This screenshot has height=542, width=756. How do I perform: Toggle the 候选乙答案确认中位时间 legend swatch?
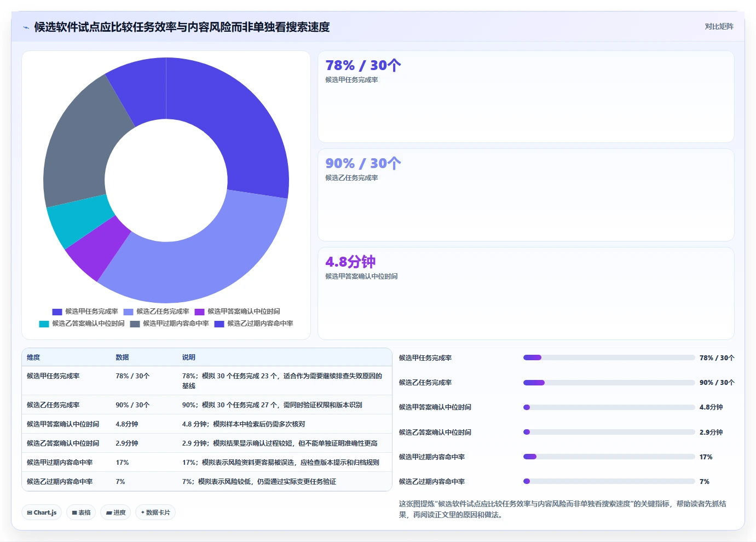click(x=44, y=324)
